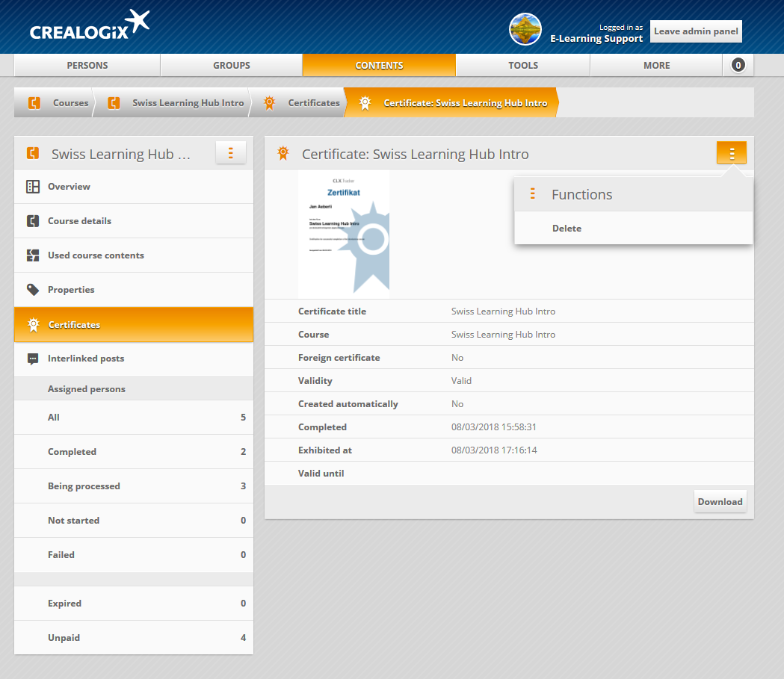Open the sidebar course functions menu button
The image size is (784, 679).
tap(230, 152)
